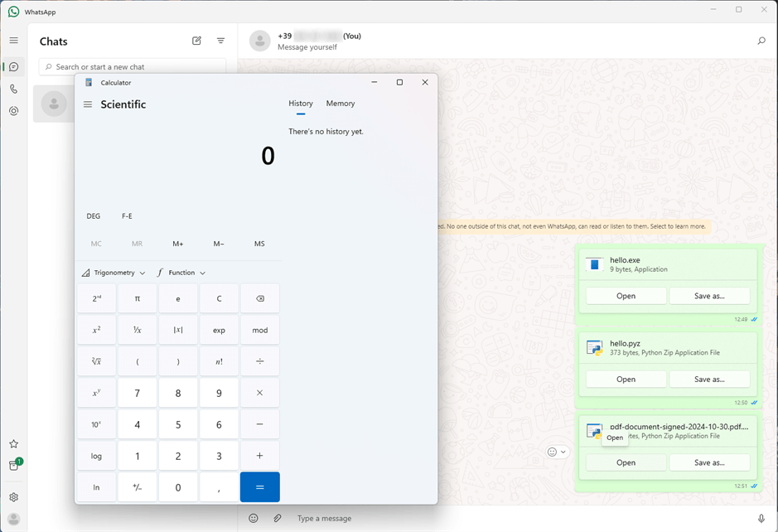This screenshot has height=532, width=778.
Task: Expand the Function dropdown in Calculator
Action: pos(181,273)
